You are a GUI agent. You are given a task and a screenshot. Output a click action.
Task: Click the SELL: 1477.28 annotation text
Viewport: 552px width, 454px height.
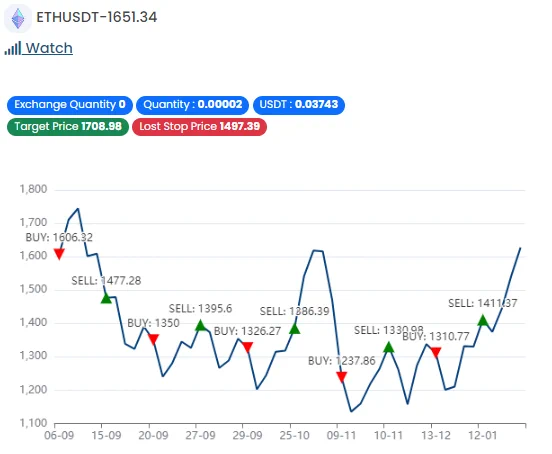coord(106,281)
